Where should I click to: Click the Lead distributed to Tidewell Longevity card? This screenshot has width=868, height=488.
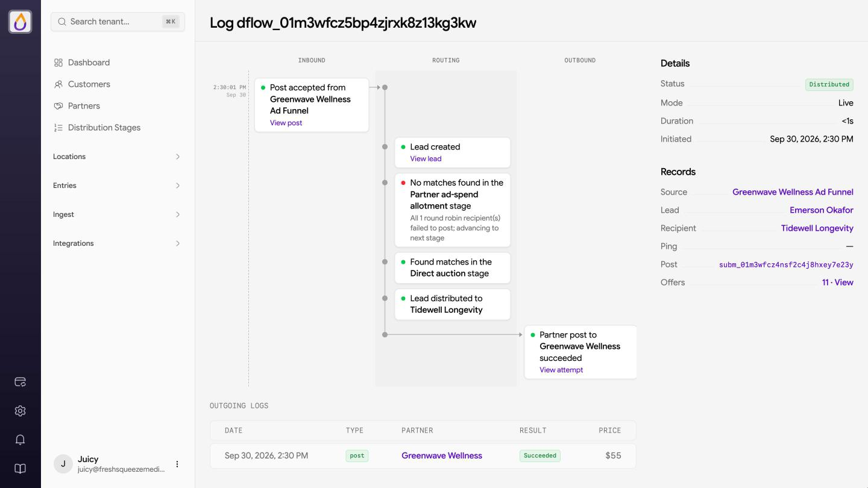[453, 304]
